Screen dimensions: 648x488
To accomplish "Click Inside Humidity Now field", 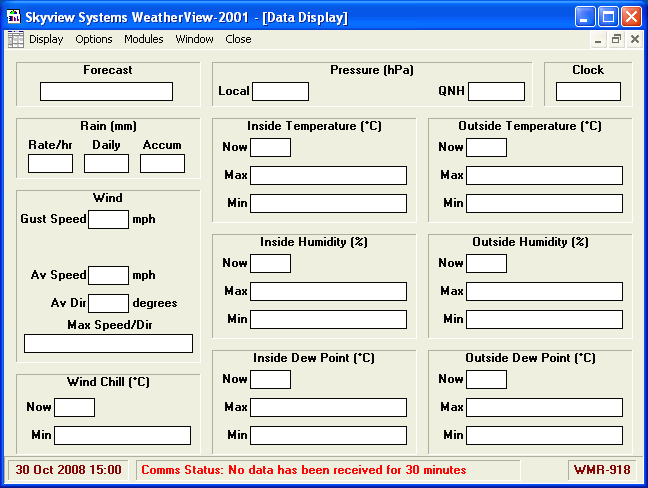I will pos(270,264).
